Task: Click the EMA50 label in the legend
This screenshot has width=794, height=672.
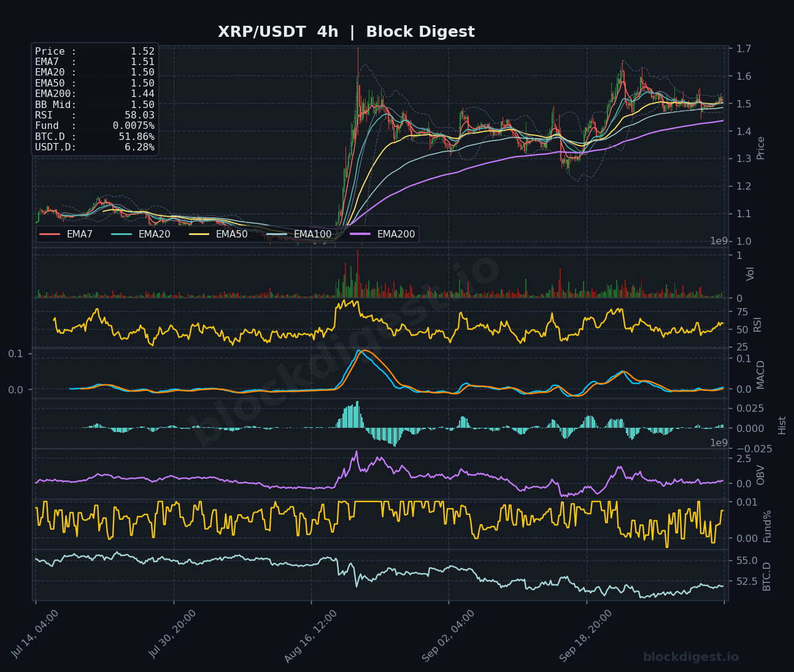Action: [x=232, y=234]
